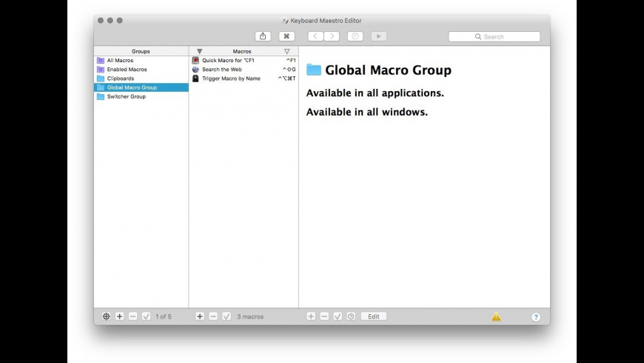644x363 pixels.
Task: Open the recent history clock button
Action: [355, 36]
